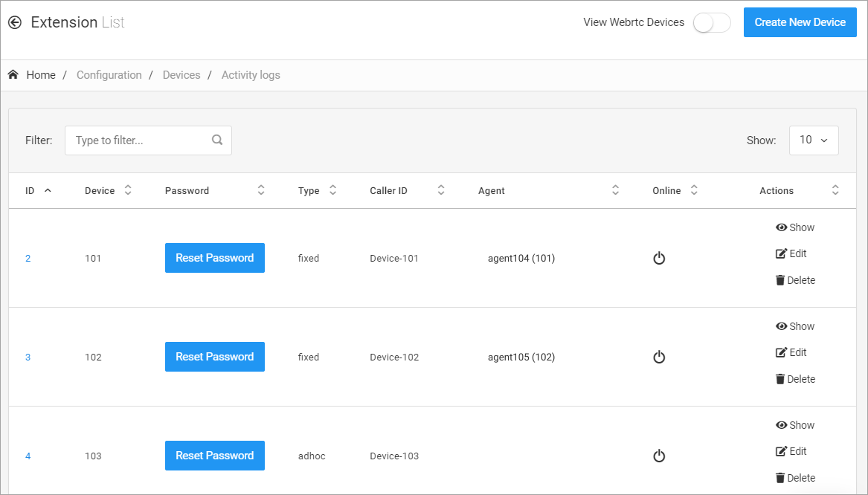The image size is (868, 495).
Task: Reset Password for device 102
Action: pyautogui.click(x=215, y=357)
